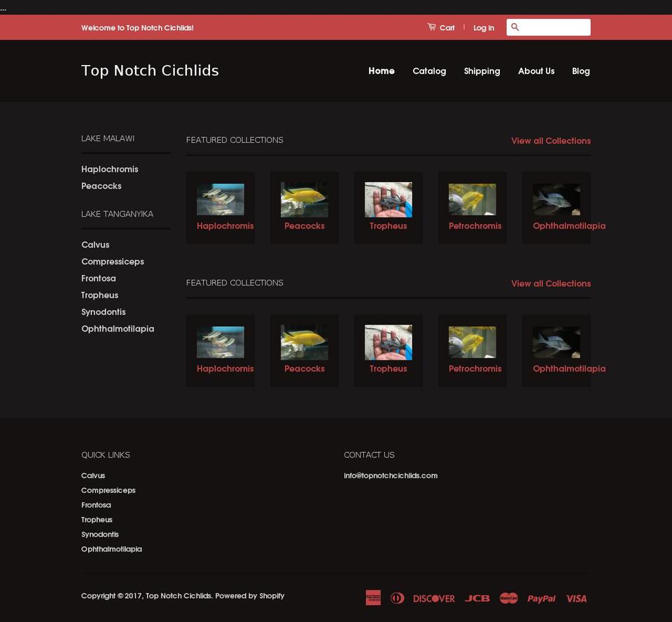Click the search magnifier icon

pos(515,27)
